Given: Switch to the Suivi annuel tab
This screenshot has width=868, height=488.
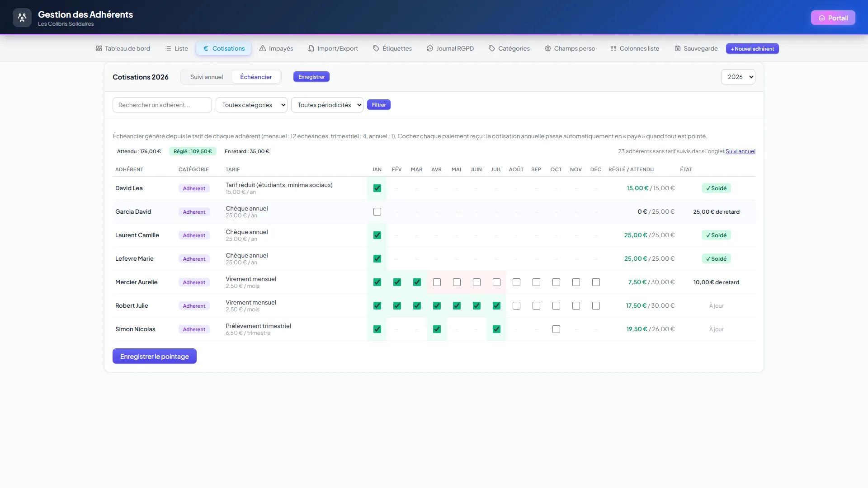Looking at the screenshot, I should click(207, 77).
